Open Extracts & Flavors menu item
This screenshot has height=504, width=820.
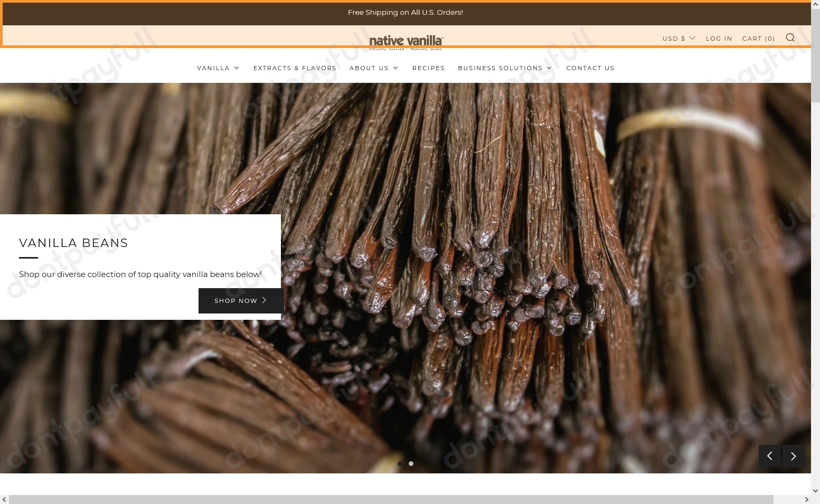(295, 68)
